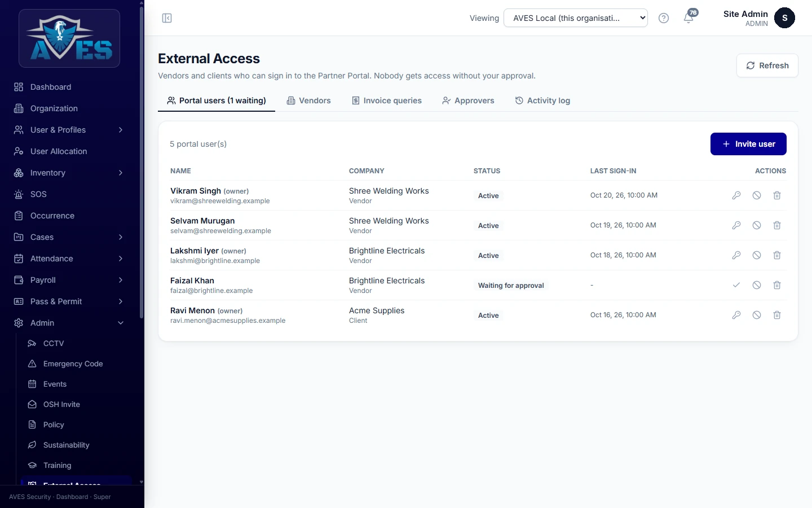Expand the Payroll submenu

[x=69, y=280]
